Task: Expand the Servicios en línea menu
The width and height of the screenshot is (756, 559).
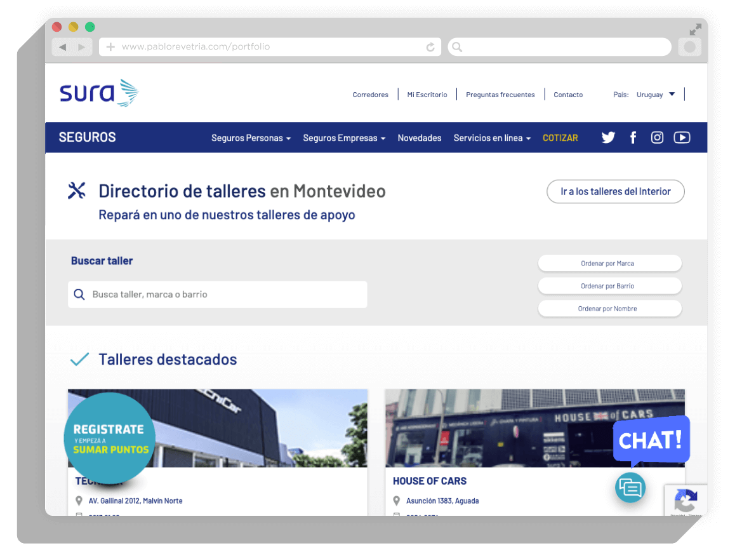Action: click(x=492, y=138)
